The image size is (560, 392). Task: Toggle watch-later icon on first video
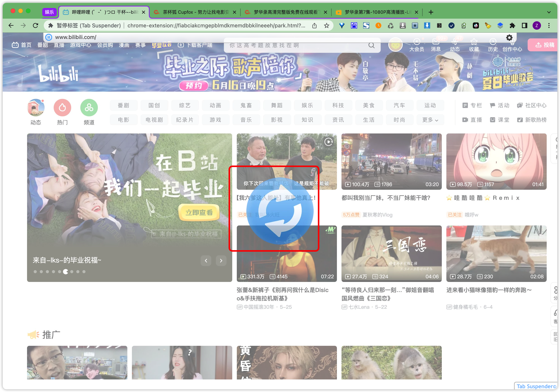329,142
